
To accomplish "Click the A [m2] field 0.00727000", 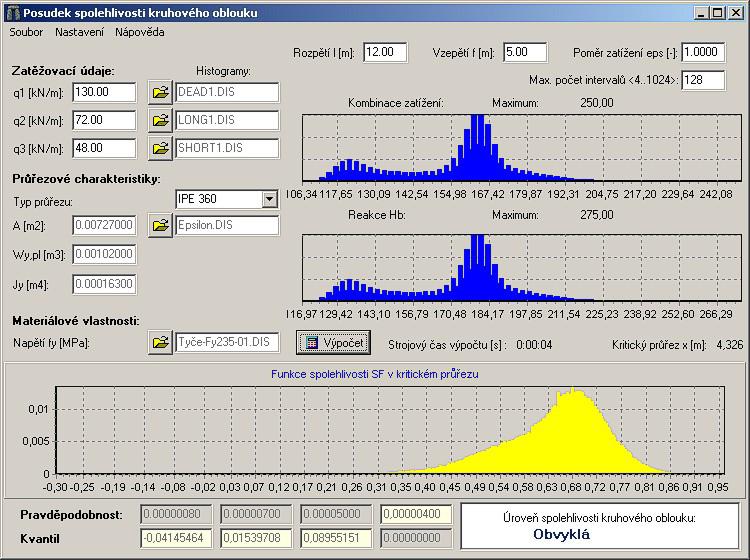I will (104, 225).
